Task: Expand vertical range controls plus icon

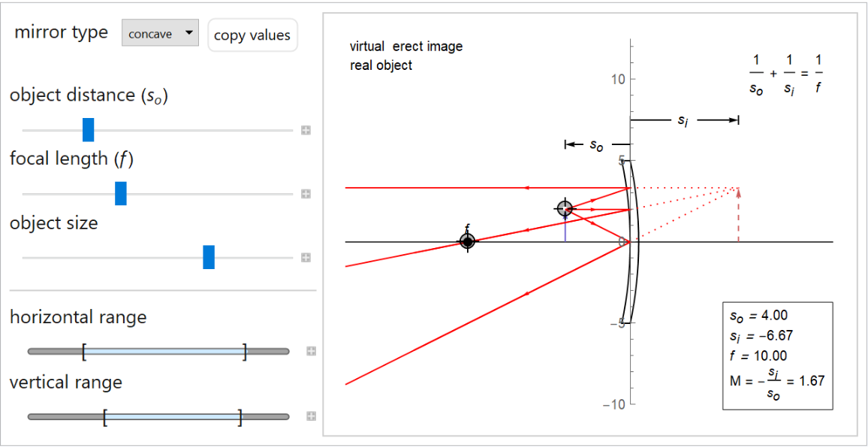Action: [311, 416]
